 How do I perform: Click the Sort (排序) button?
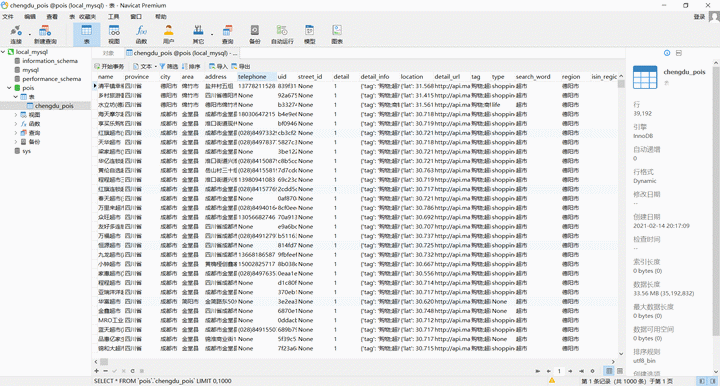click(x=191, y=67)
